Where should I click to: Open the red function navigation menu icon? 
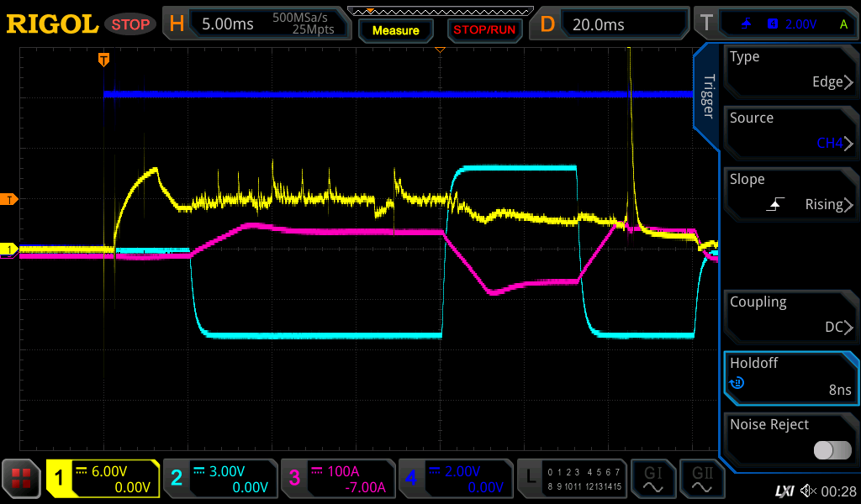tap(22, 479)
